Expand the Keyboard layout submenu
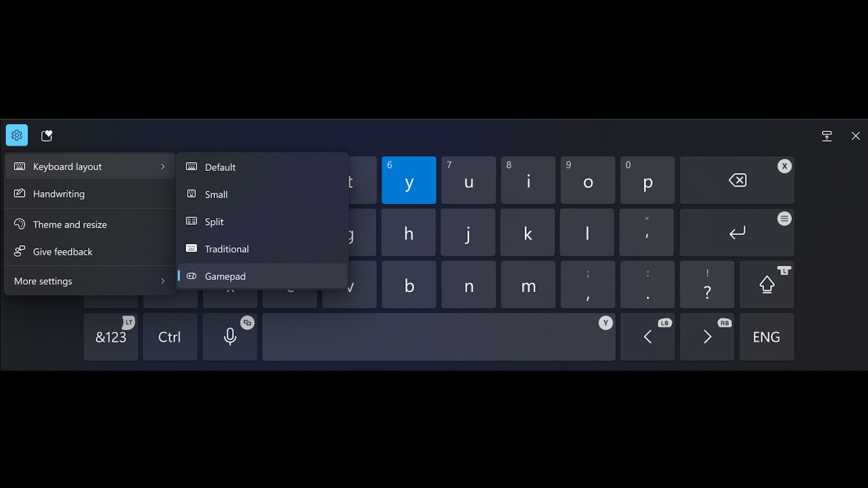The width and height of the screenshot is (868, 488). pos(89,166)
